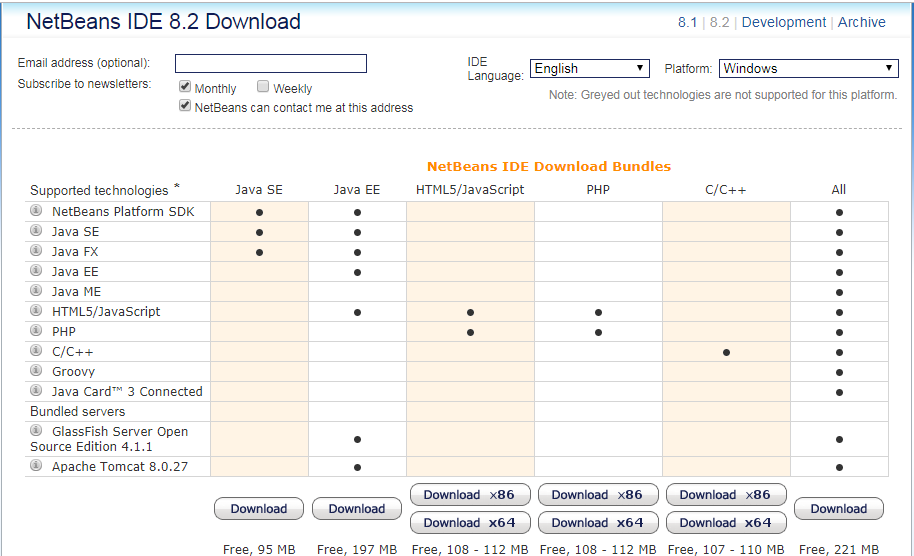Click the Java EE column header
Image resolution: width=914 pixels, height=556 pixels.
[357, 189]
